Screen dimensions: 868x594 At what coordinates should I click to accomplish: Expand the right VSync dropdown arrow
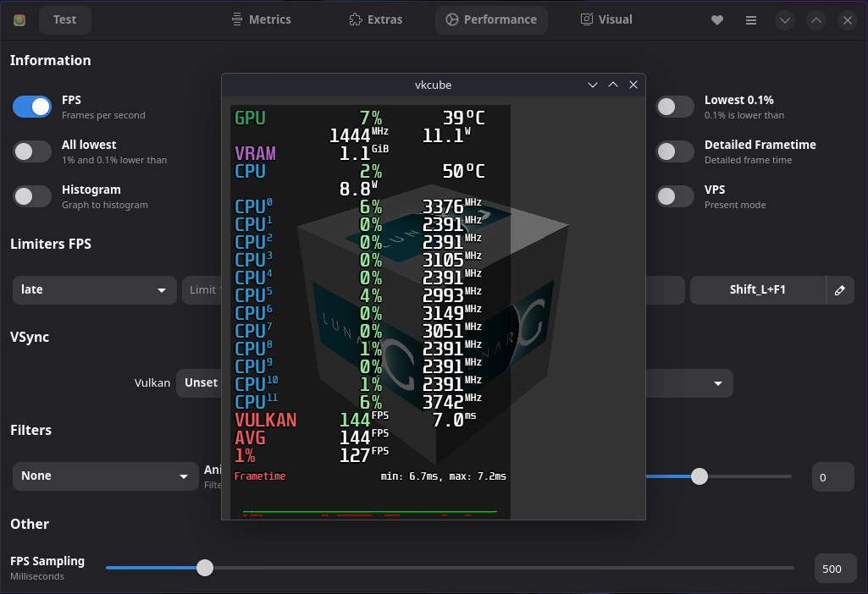point(718,383)
